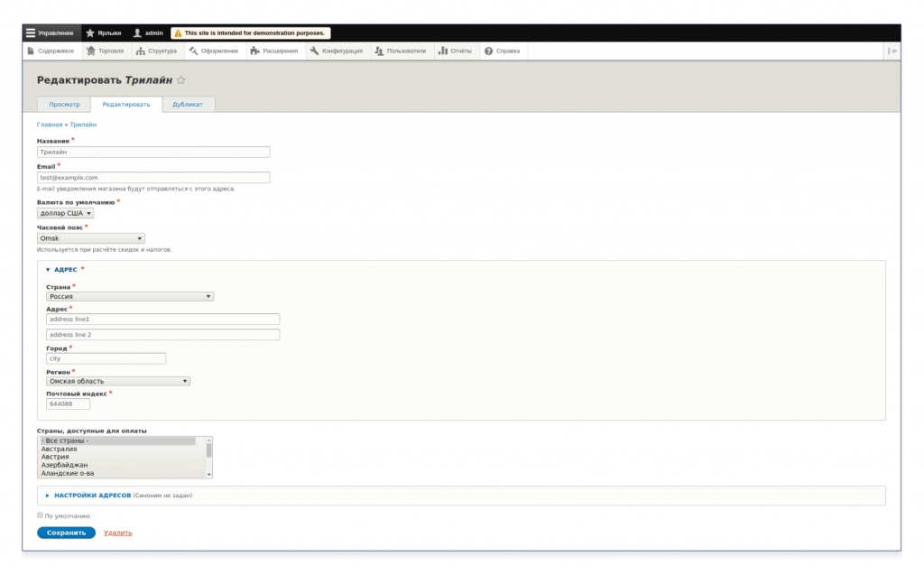
Task: Select Аландские о-ва in countries list
Action: [x=116, y=473]
